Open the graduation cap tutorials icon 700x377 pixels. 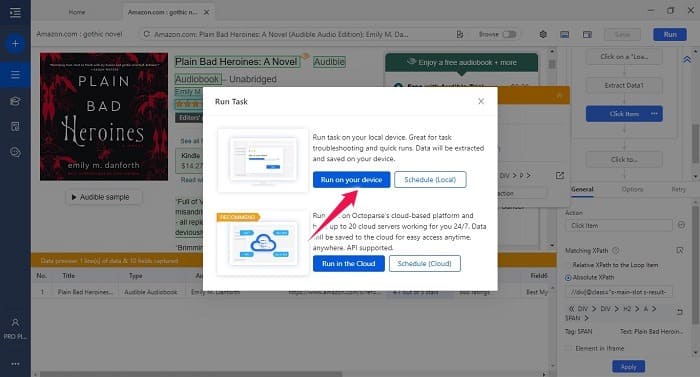point(15,101)
